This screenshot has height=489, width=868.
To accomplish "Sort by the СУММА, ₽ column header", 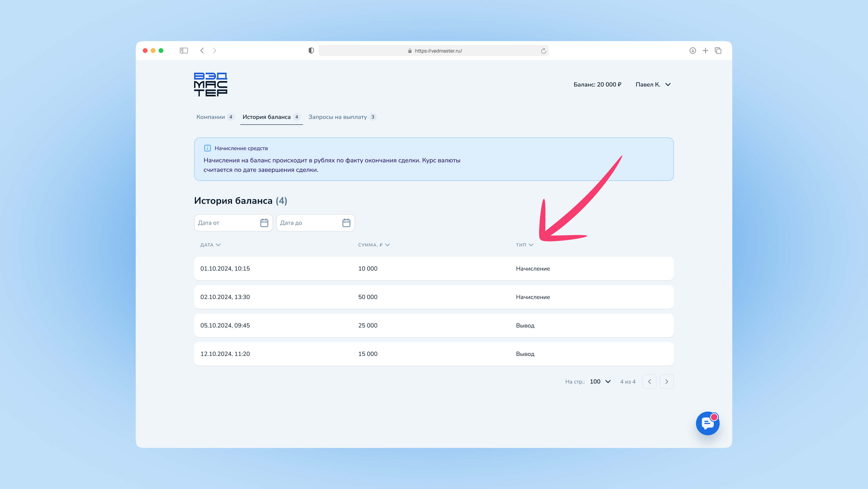I will tap(373, 245).
